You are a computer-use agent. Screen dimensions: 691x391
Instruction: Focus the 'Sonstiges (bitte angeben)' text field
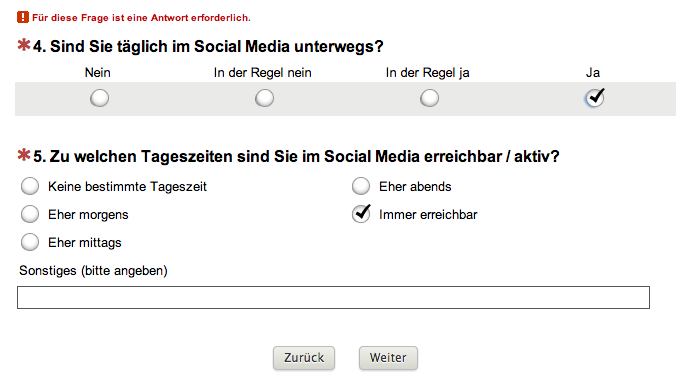pos(333,298)
